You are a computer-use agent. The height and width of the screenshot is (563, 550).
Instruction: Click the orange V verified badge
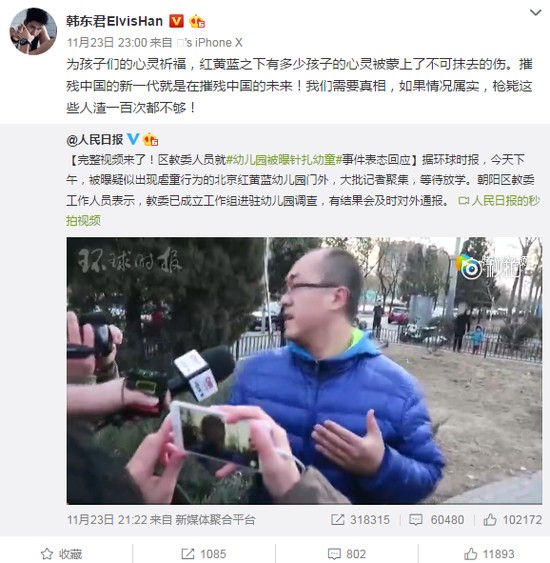[x=176, y=21]
